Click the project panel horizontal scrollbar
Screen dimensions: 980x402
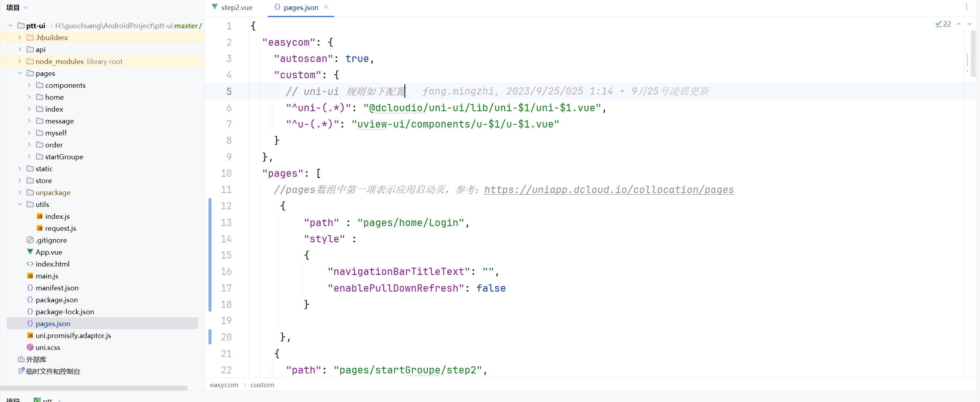point(94,388)
